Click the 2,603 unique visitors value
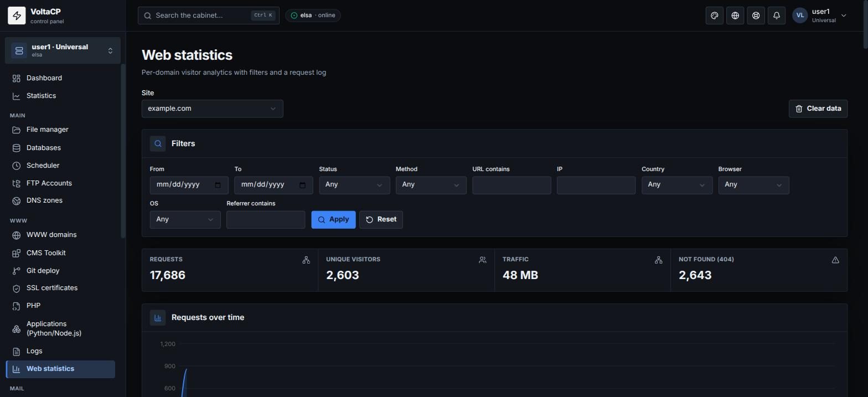The width and height of the screenshot is (868, 397). pos(343,275)
